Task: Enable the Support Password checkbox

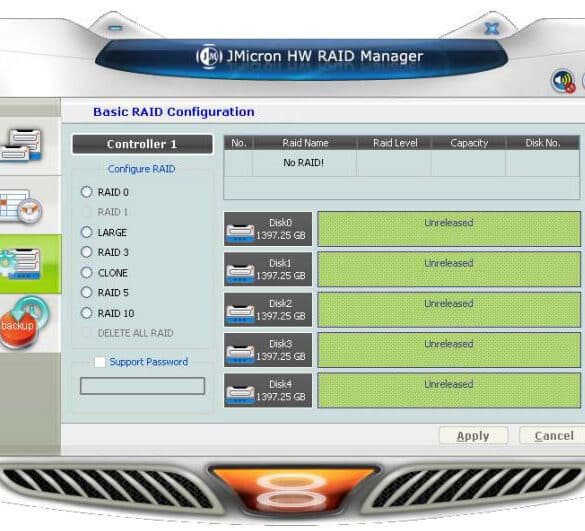Action: click(100, 362)
